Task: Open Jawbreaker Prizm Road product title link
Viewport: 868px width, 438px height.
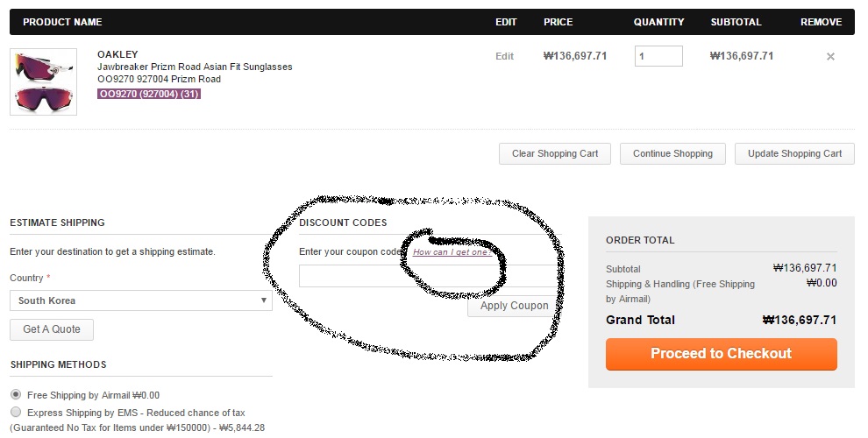Action: [x=195, y=67]
